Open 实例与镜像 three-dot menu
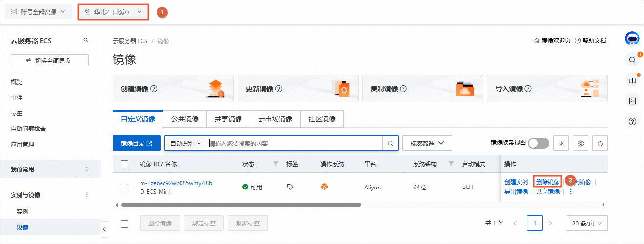 [87, 195]
